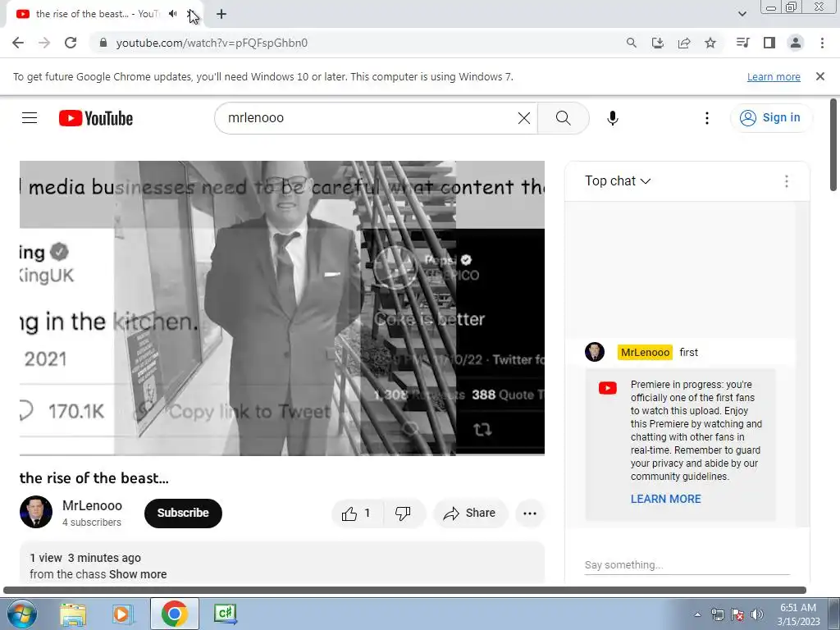Go back with the browser back arrow

18,43
